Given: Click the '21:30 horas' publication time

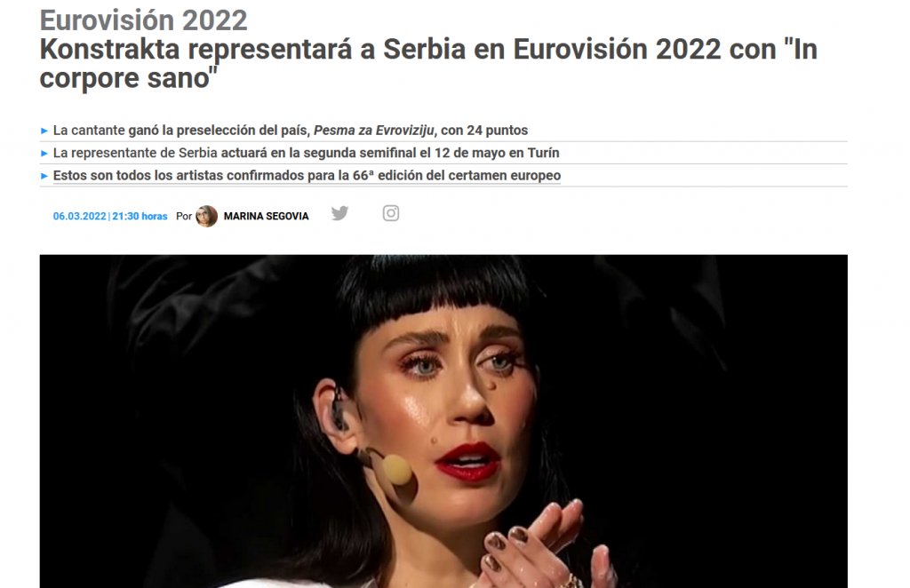Looking at the screenshot, I should [x=140, y=217].
